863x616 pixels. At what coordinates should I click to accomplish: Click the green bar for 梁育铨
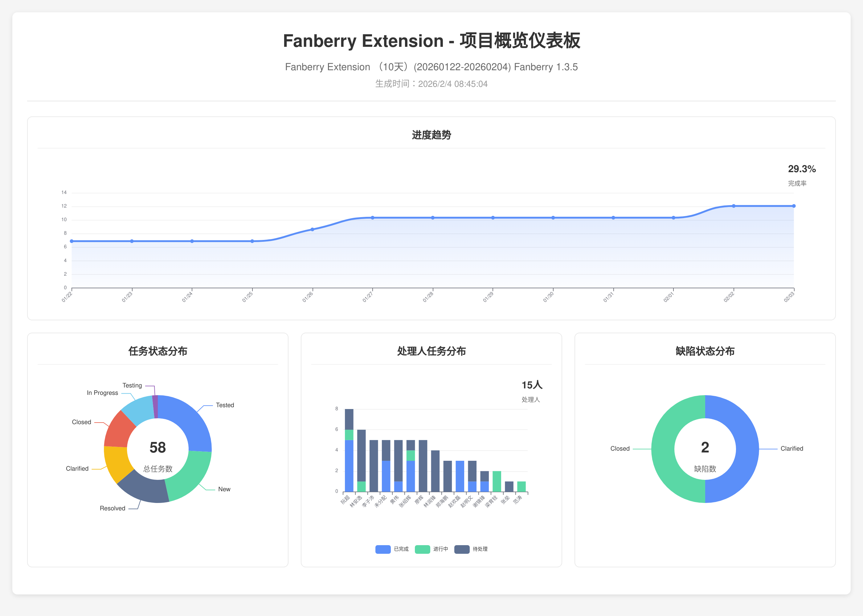point(497,481)
